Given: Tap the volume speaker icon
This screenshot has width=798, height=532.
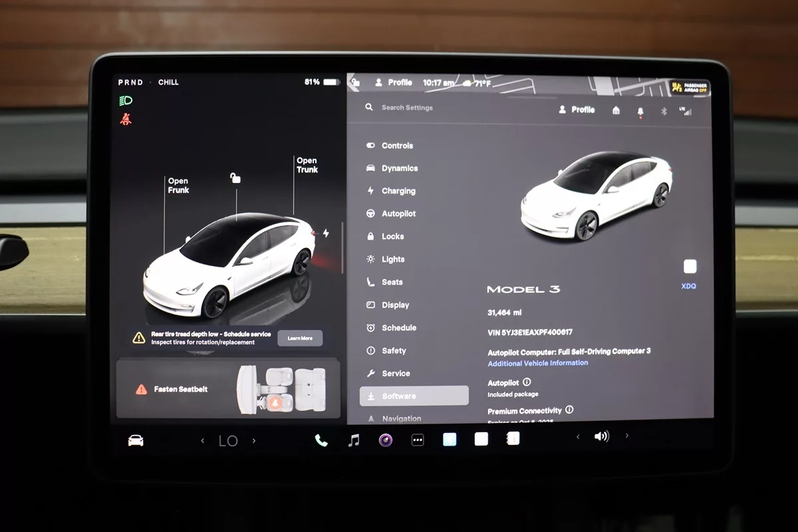Looking at the screenshot, I should coord(601,436).
